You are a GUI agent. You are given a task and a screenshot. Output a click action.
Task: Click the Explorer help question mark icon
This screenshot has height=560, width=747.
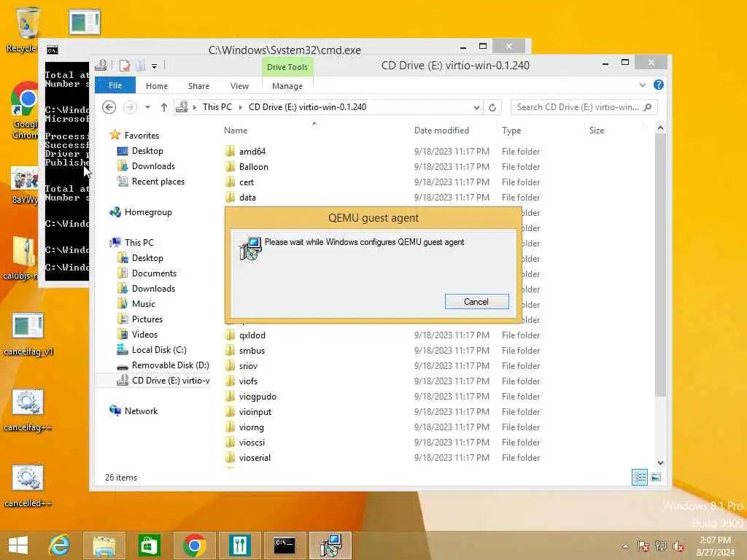click(x=659, y=85)
